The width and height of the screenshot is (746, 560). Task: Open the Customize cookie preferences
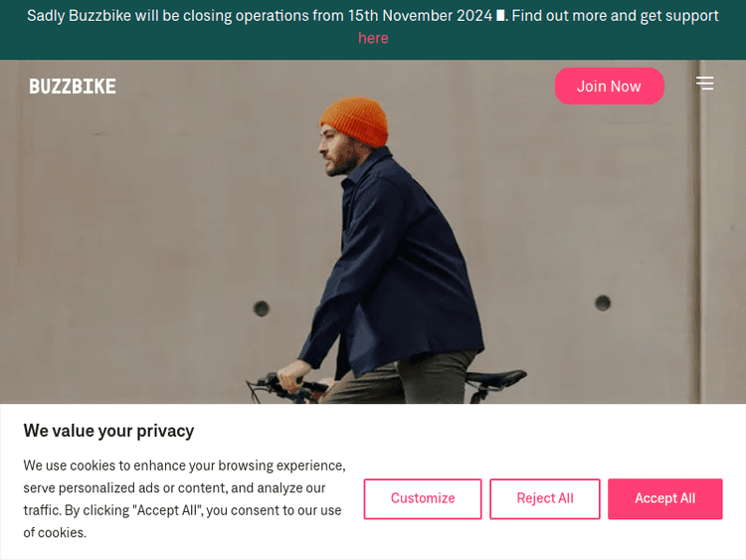423,498
